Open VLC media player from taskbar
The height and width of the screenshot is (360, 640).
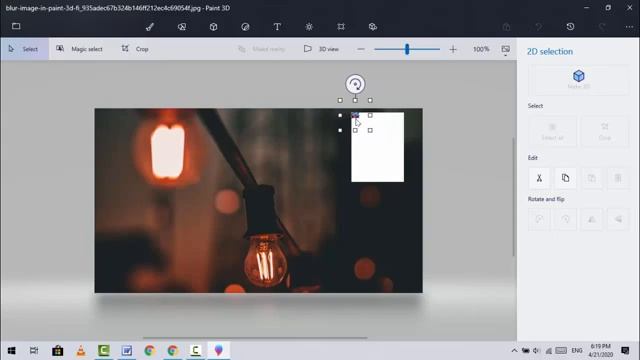(x=81, y=351)
